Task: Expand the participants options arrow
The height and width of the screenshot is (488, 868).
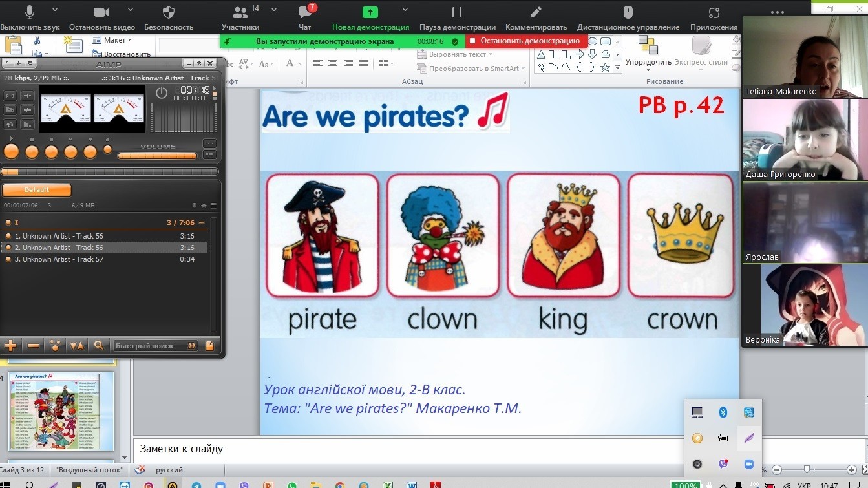Action: [274, 10]
